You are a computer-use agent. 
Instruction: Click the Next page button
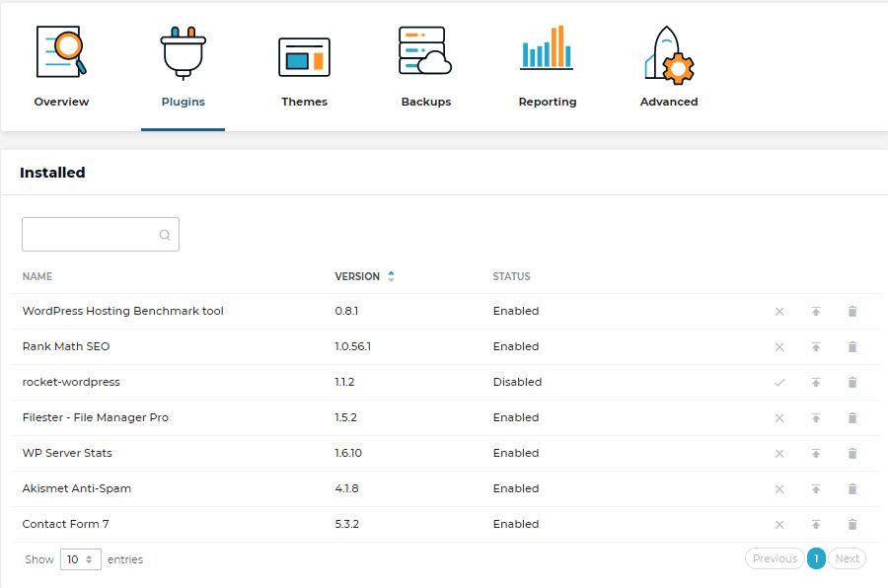pyautogui.click(x=847, y=558)
